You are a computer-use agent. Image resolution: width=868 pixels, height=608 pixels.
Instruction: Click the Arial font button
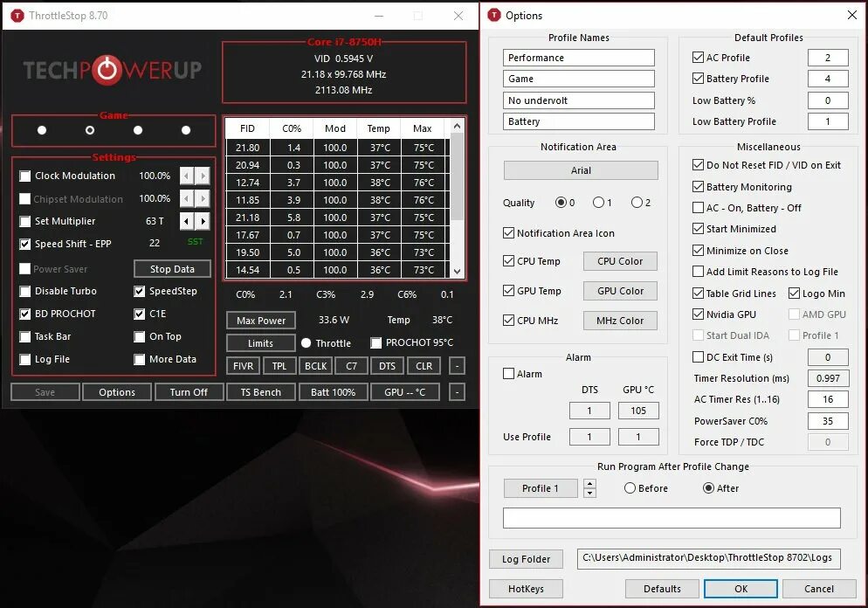(x=581, y=170)
